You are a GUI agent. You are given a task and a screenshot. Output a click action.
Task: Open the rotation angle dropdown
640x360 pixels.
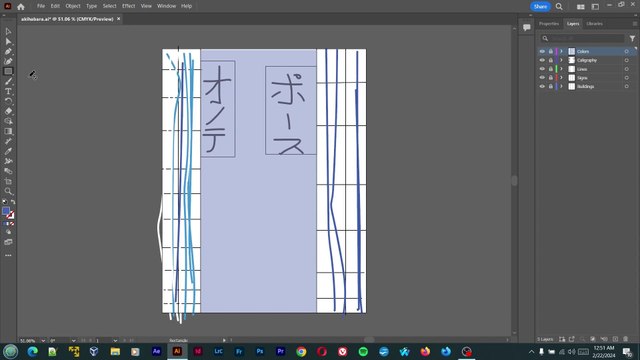[x=73, y=340]
